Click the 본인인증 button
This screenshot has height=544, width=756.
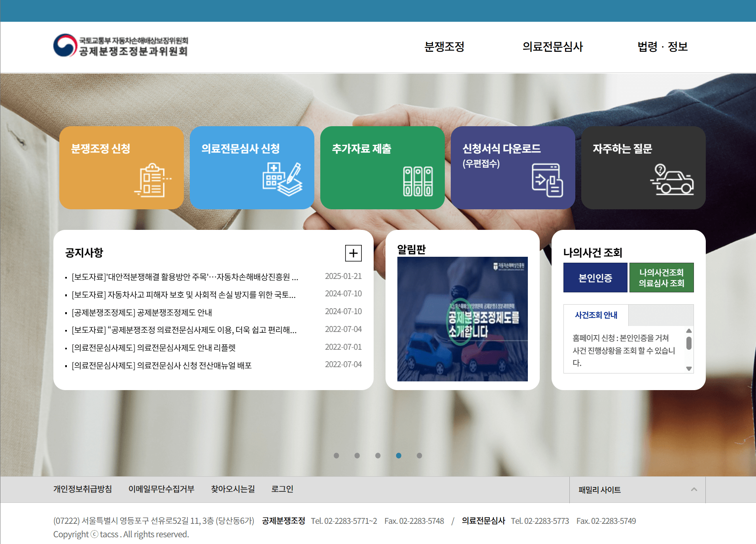click(595, 278)
